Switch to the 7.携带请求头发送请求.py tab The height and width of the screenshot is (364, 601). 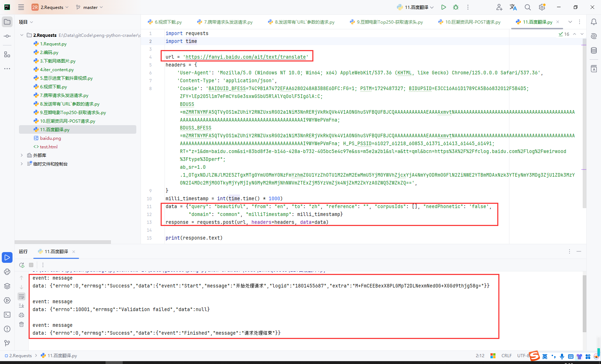[225, 22]
